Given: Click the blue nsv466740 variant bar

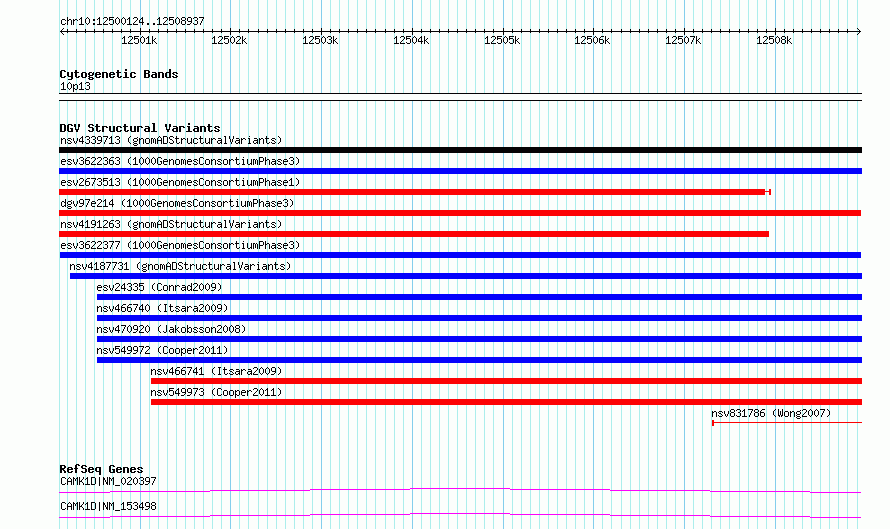Looking at the screenshot, I should [480, 318].
